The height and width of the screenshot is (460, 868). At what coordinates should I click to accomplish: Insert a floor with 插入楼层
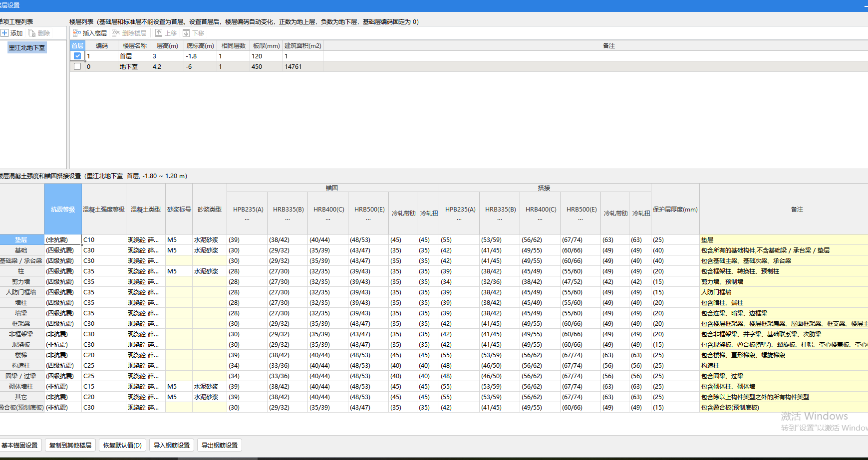[x=90, y=33]
